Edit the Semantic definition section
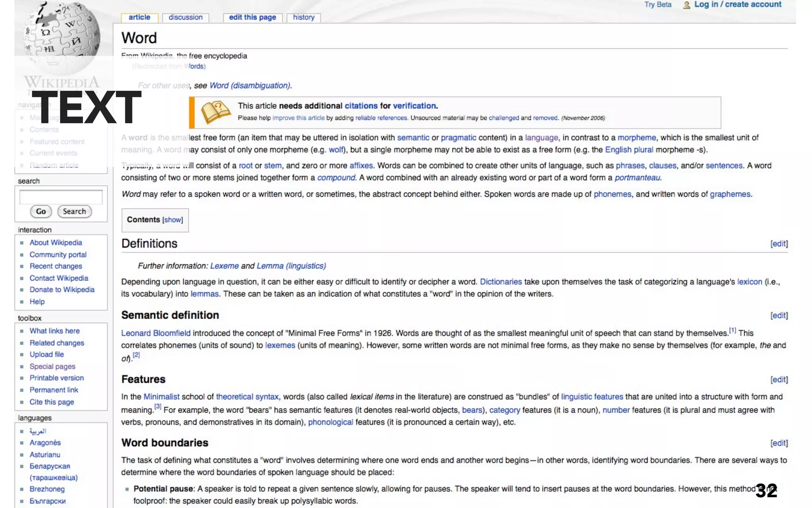812x508 pixels. pyautogui.click(x=779, y=316)
